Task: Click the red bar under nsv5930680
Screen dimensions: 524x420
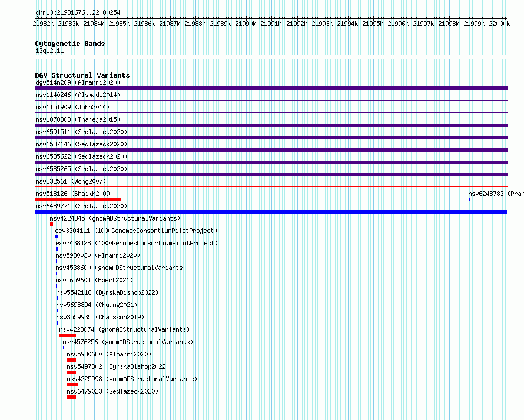Action: 71,360
